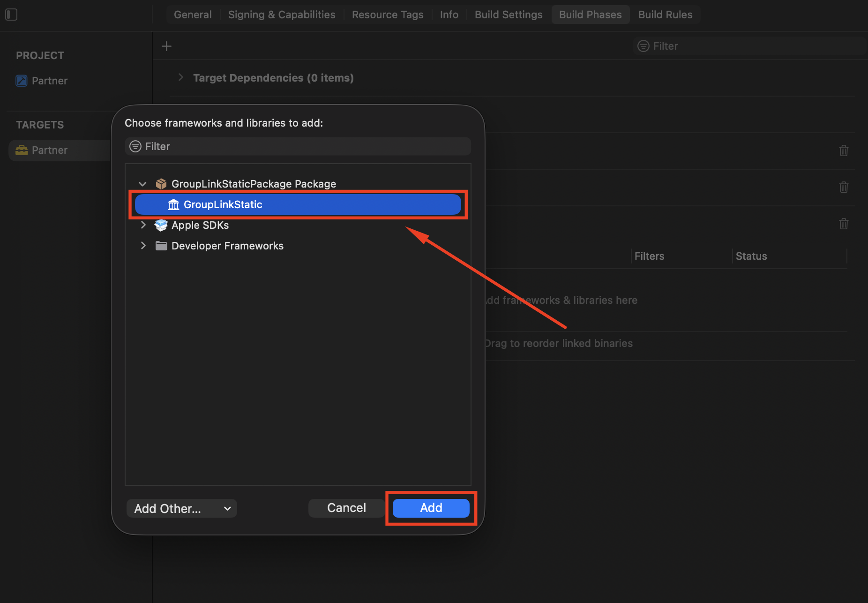Click the Build Phases filter icon
The width and height of the screenshot is (868, 603).
tap(644, 46)
